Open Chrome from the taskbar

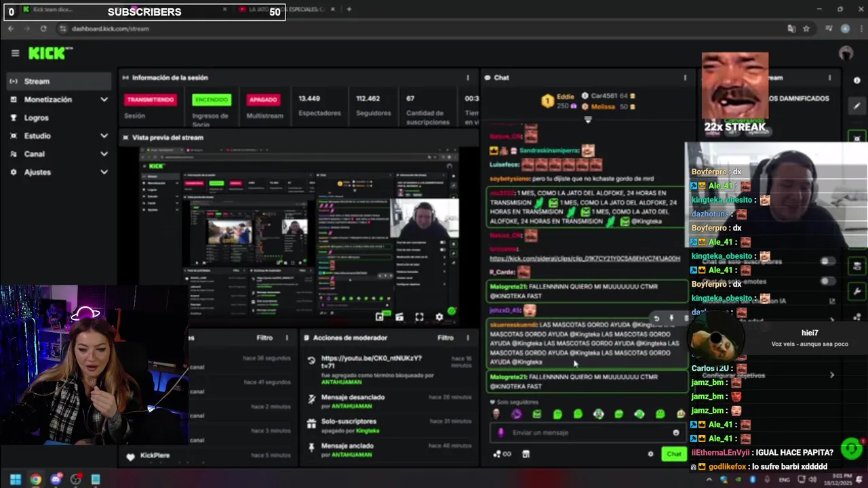coord(35,479)
